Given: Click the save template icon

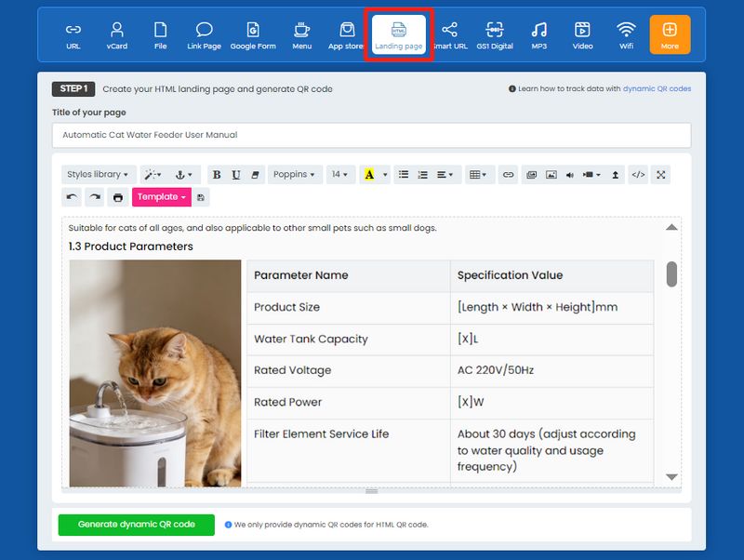Looking at the screenshot, I should 202,197.
